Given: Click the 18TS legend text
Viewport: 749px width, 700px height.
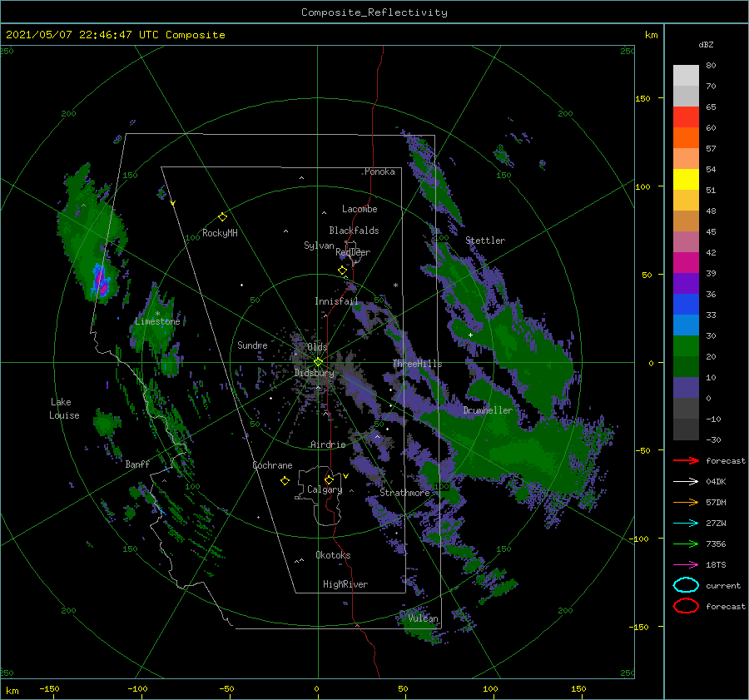Looking at the screenshot, I should pos(716,565).
